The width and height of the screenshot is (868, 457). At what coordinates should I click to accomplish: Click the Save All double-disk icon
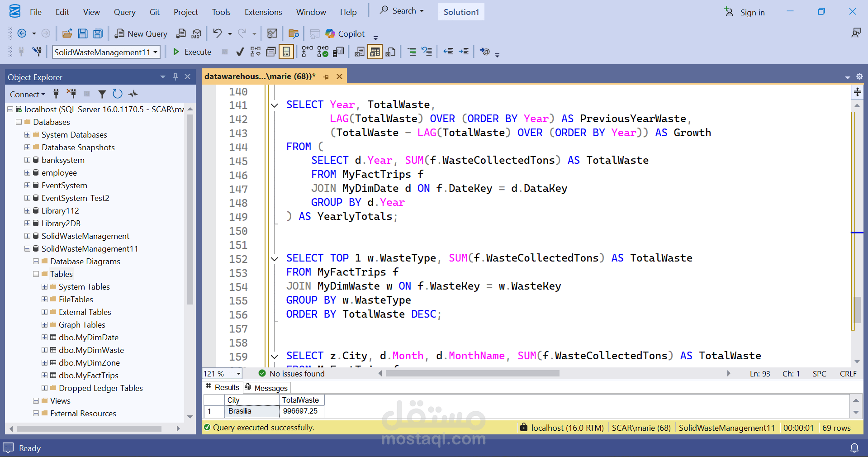coord(98,33)
